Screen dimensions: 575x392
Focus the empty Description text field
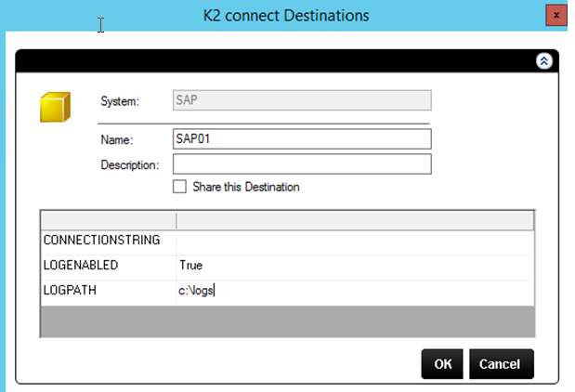click(x=302, y=164)
